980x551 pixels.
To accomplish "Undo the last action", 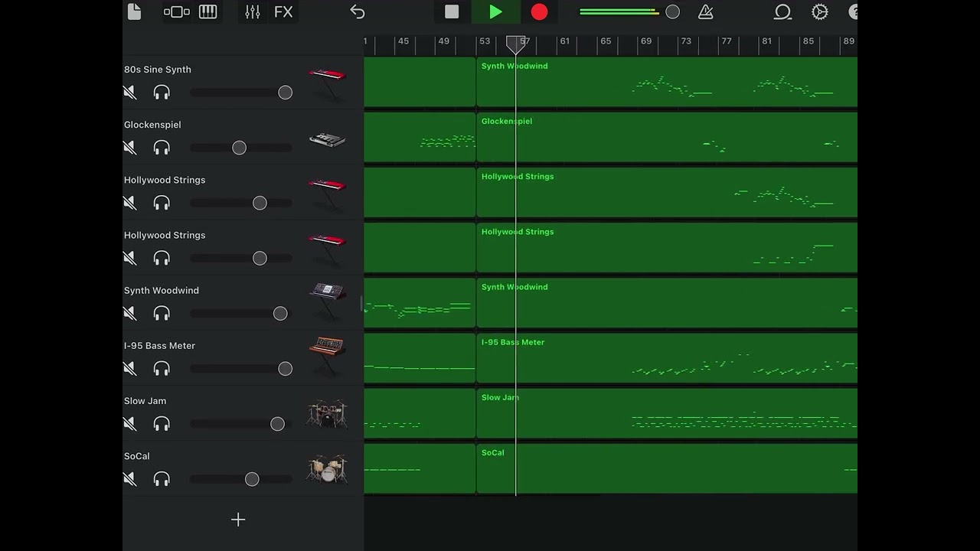I will [x=358, y=11].
